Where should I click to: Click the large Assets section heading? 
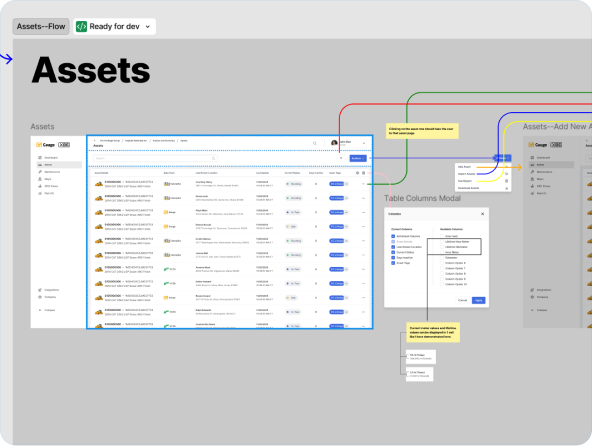pyautogui.click(x=91, y=70)
